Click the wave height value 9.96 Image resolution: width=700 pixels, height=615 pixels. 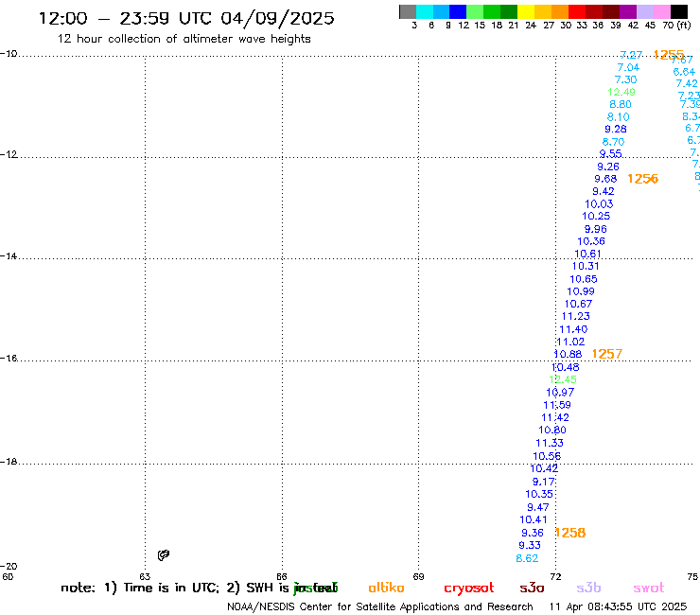coord(596,229)
